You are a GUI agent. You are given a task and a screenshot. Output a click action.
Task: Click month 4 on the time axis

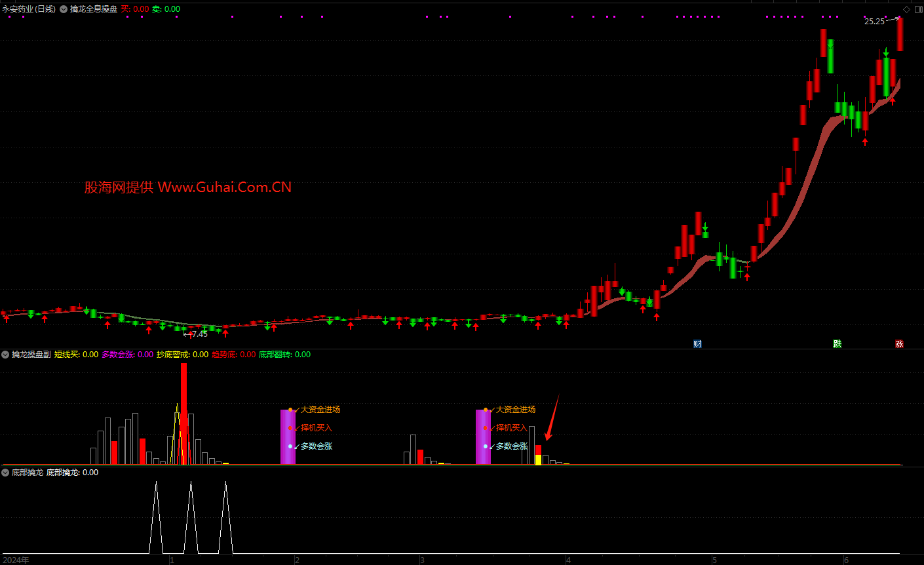point(568,560)
